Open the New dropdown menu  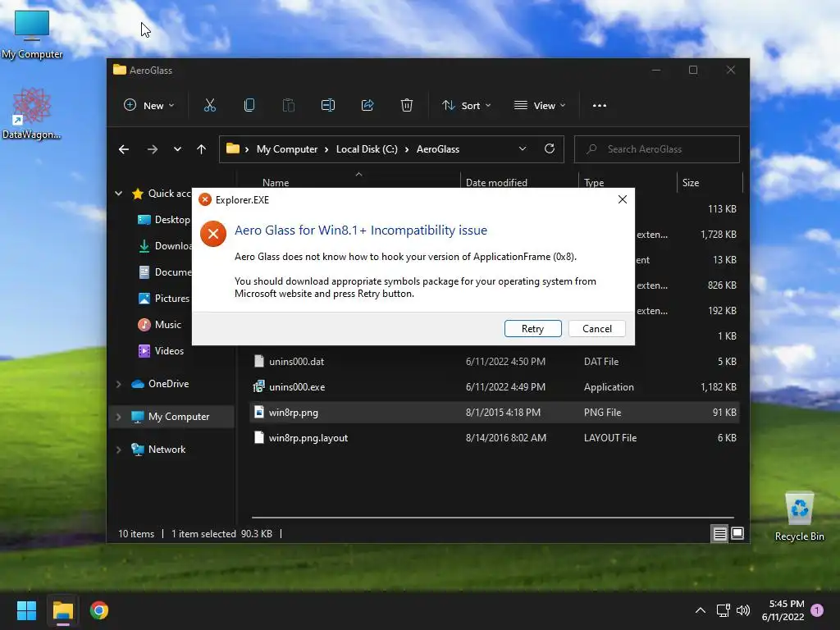click(149, 106)
